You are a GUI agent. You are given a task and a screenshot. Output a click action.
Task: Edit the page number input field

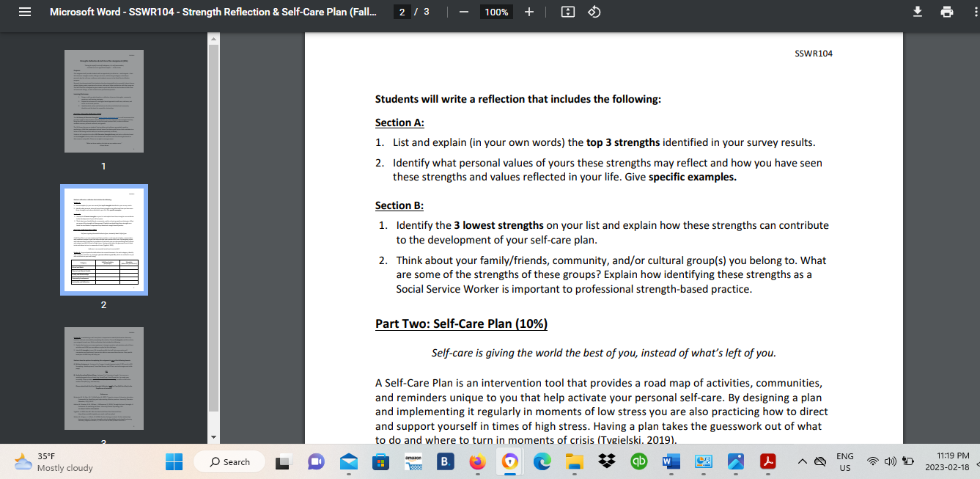pos(403,12)
